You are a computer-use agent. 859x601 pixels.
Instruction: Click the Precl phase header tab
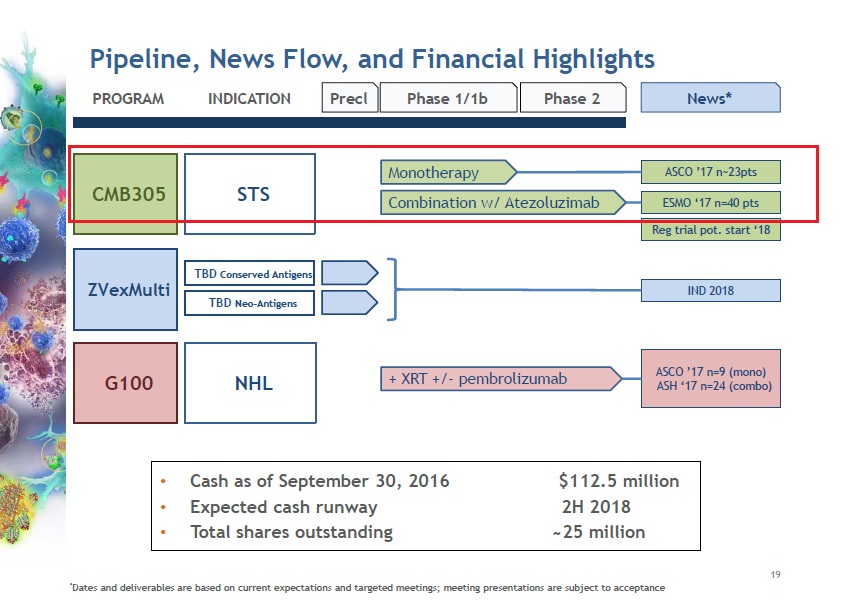pyautogui.click(x=349, y=98)
